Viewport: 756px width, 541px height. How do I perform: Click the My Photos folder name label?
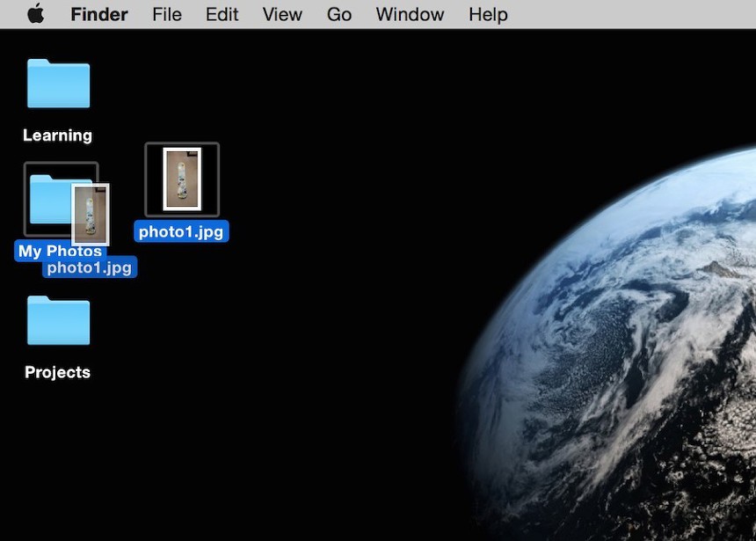(35, 251)
